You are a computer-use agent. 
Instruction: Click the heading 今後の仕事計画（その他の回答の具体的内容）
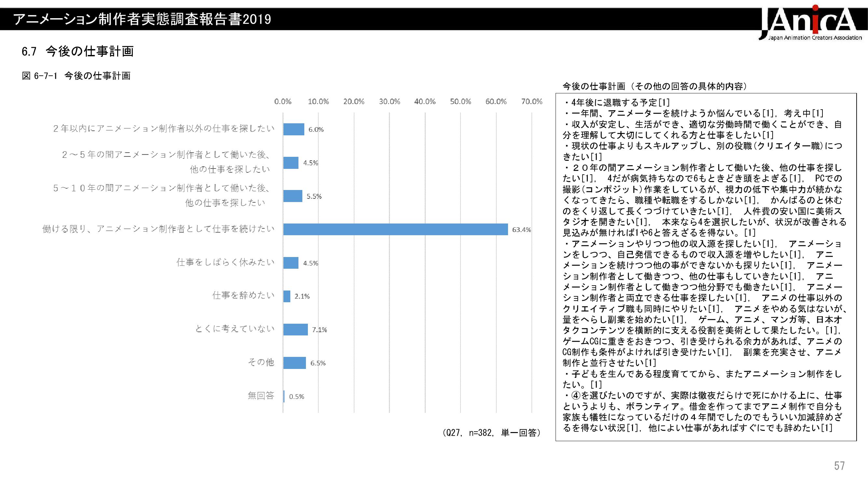point(655,87)
